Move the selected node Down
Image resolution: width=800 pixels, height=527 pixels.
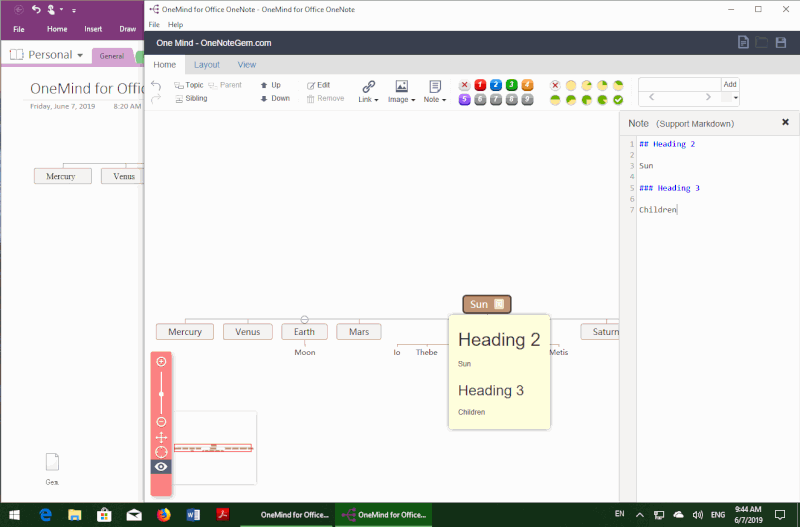point(275,98)
